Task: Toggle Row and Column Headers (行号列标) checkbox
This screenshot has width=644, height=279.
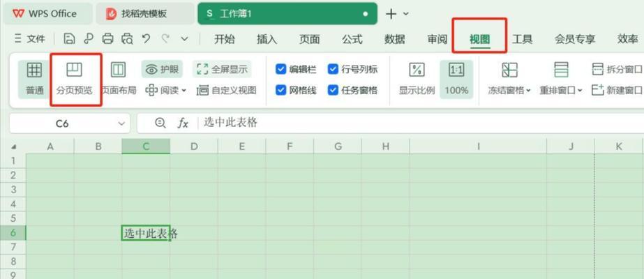Action: pos(333,69)
